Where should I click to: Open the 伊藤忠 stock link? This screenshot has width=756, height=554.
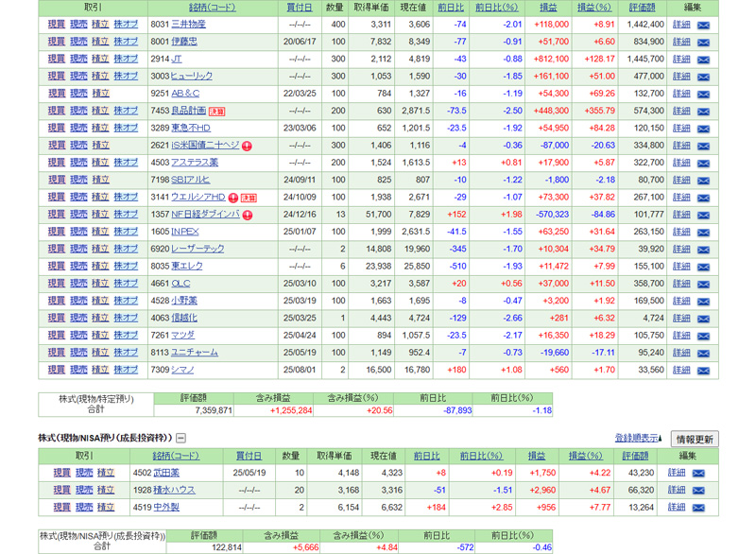(184, 42)
